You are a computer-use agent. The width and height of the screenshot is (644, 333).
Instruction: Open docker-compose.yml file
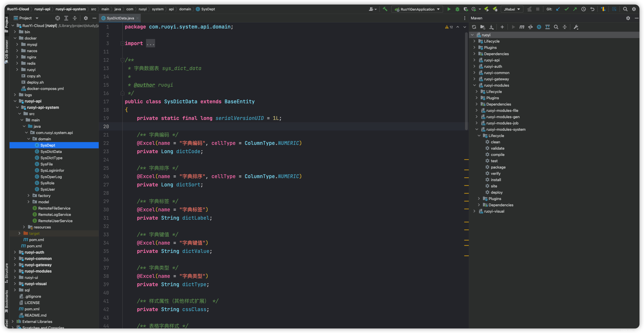(x=45, y=89)
